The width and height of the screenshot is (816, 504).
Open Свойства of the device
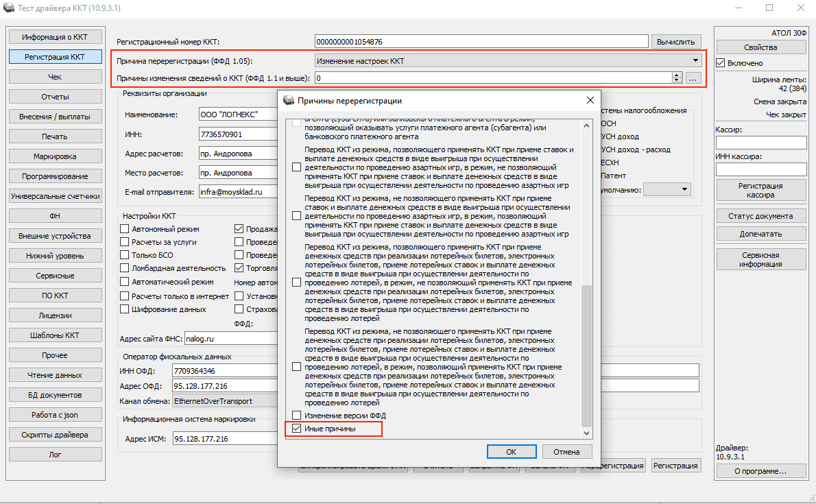pyautogui.click(x=760, y=47)
